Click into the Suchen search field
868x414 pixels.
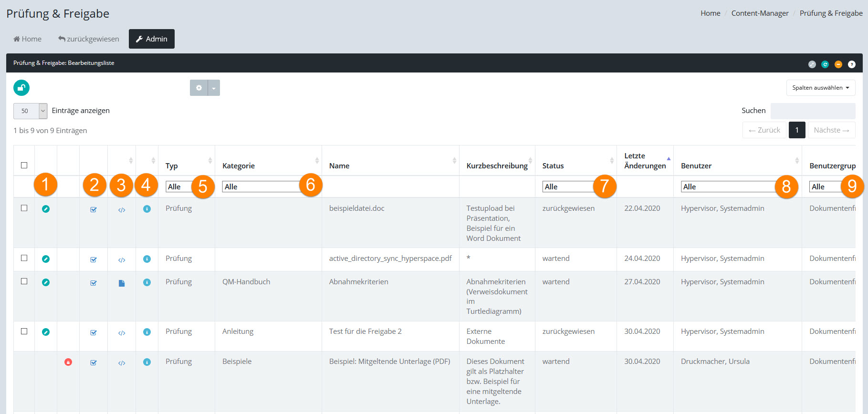tap(812, 111)
